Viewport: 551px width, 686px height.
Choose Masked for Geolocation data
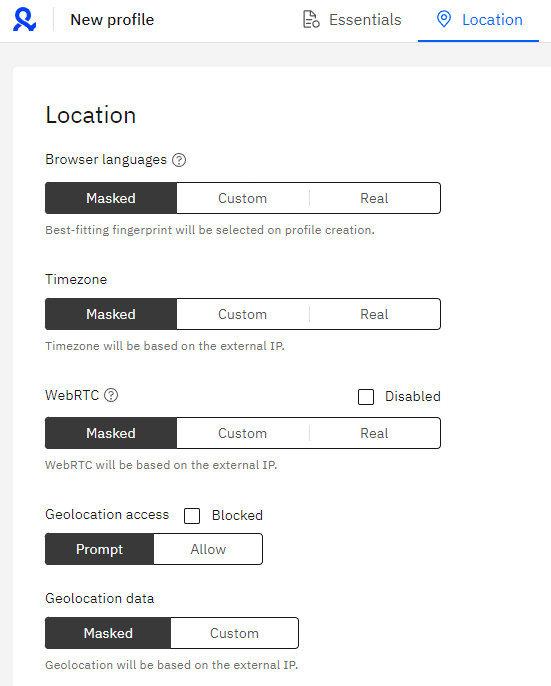click(108, 633)
